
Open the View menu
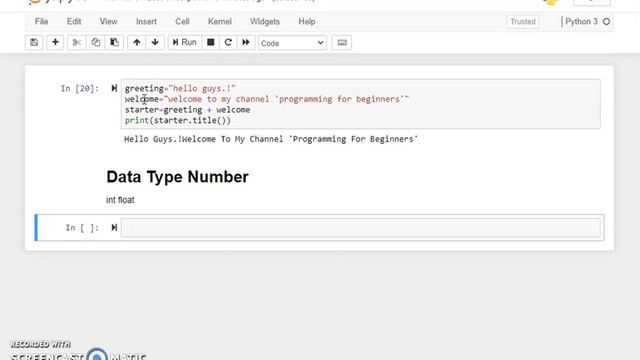point(108,22)
